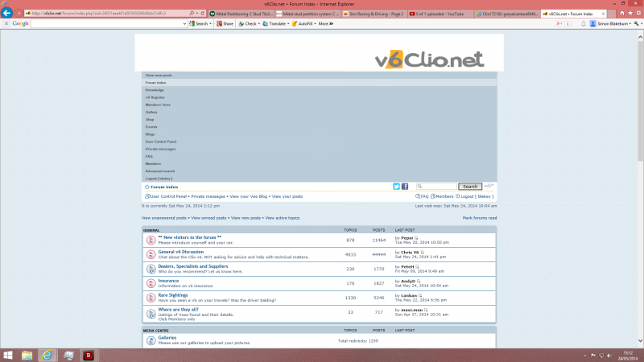
Task: Open the Windows Start button
Action: click(8, 355)
